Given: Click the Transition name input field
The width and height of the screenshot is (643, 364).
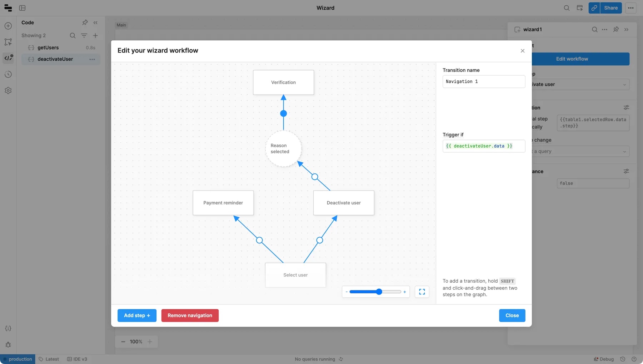Looking at the screenshot, I should (484, 81).
